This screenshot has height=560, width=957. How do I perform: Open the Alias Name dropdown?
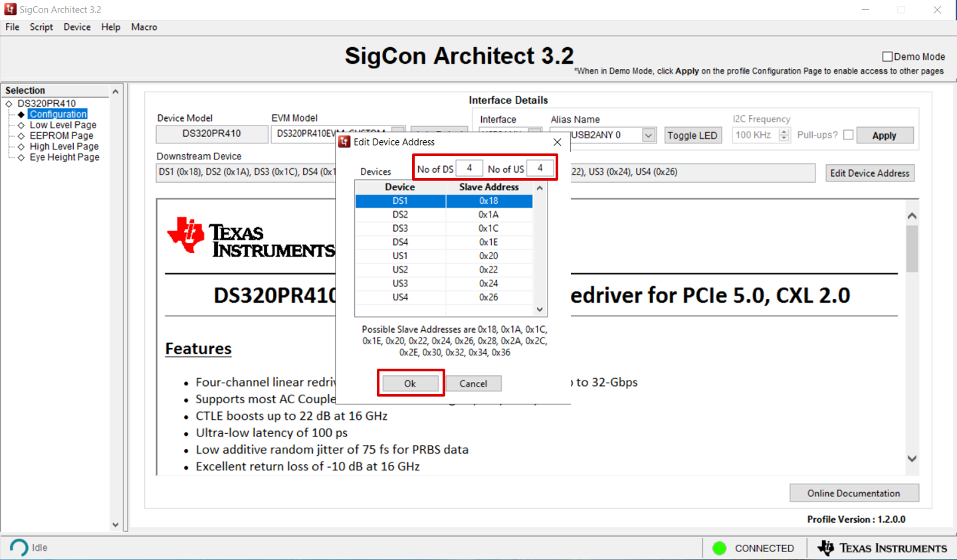click(x=648, y=136)
